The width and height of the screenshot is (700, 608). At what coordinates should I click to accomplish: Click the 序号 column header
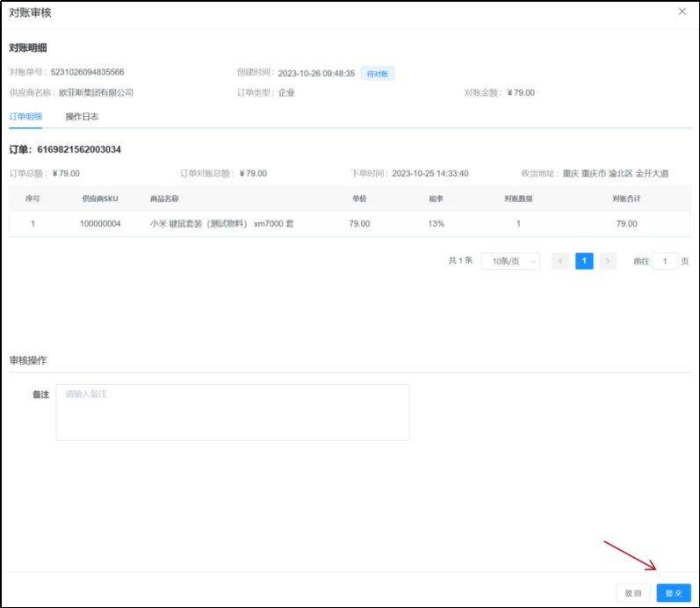click(x=32, y=199)
